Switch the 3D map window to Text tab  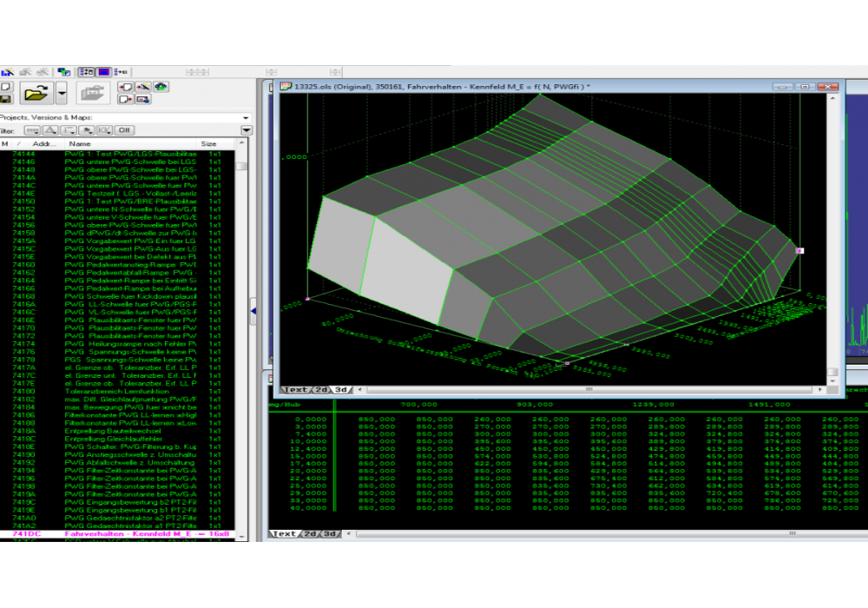[x=296, y=390]
